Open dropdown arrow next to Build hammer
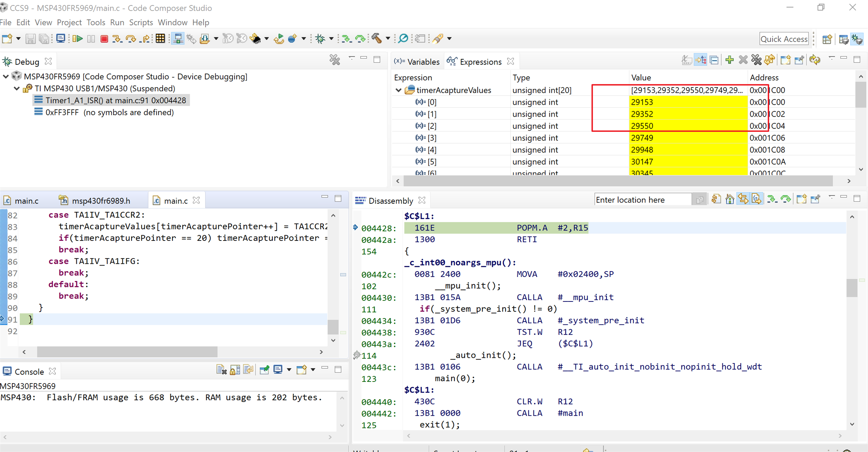 click(387, 38)
